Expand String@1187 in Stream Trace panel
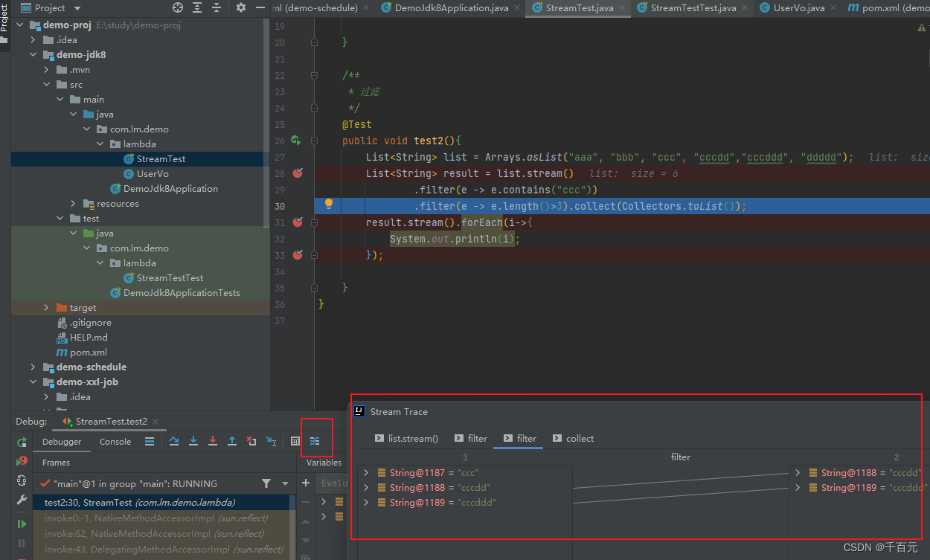930x560 pixels. (365, 471)
